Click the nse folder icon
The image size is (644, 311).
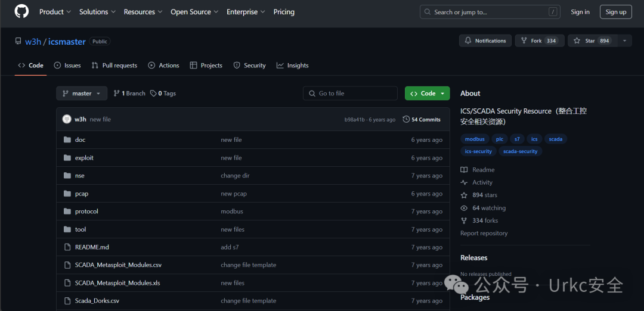point(67,176)
